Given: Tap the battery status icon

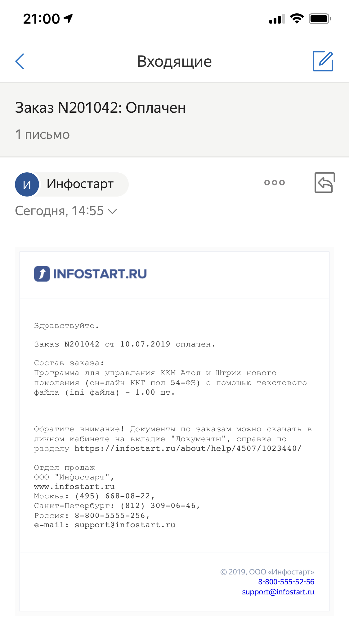Looking at the screenshot, I should tap(320, 19).
